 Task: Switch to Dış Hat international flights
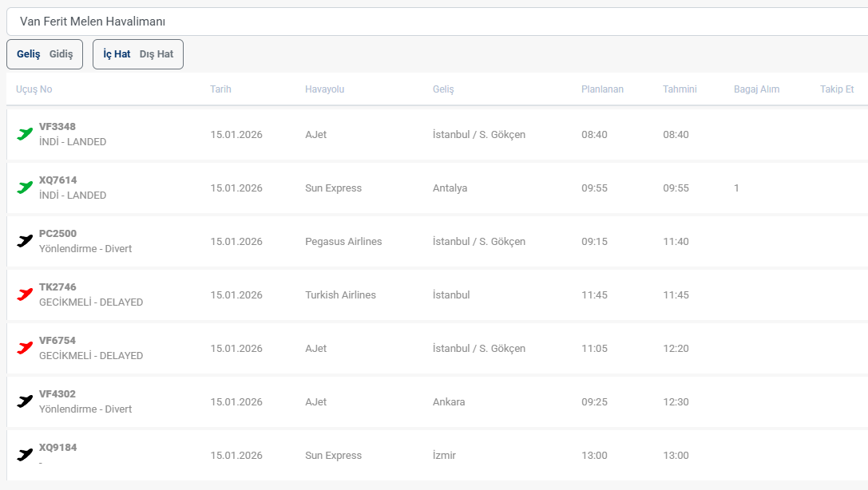click(x=157, y=54)
